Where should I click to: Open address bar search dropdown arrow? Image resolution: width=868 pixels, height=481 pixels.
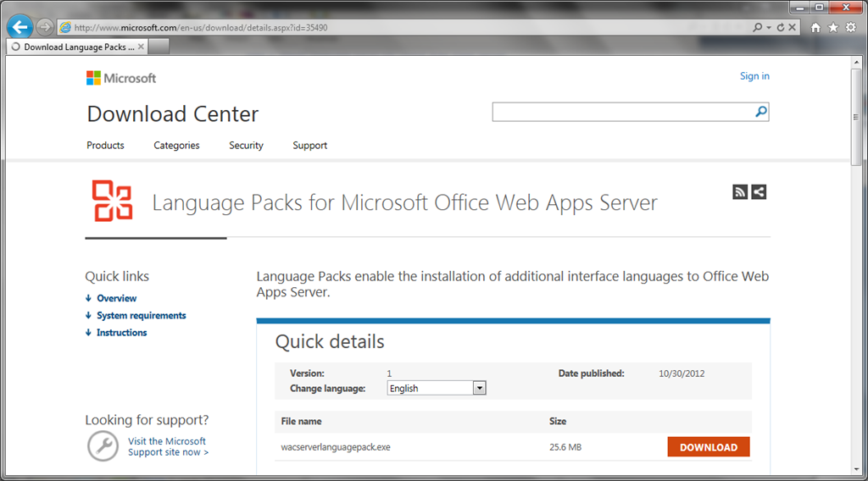tap(769, 28)
